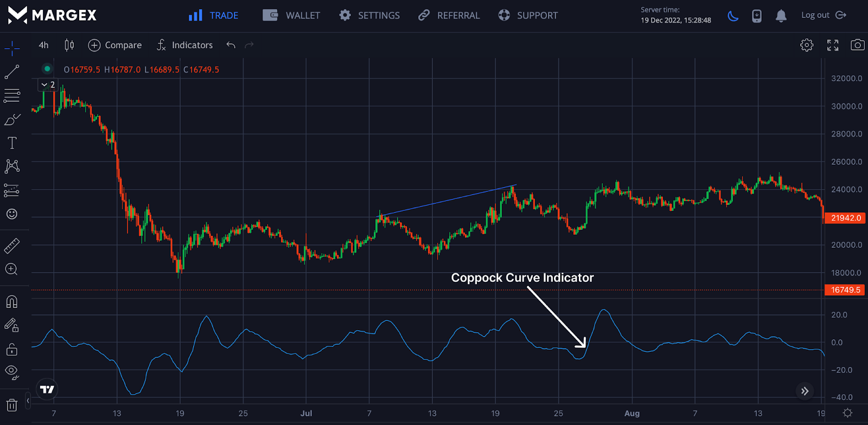This screenshot has width=868, height=425.
Task: Toggle magnet mode for drawings
Action: [12, 301]
